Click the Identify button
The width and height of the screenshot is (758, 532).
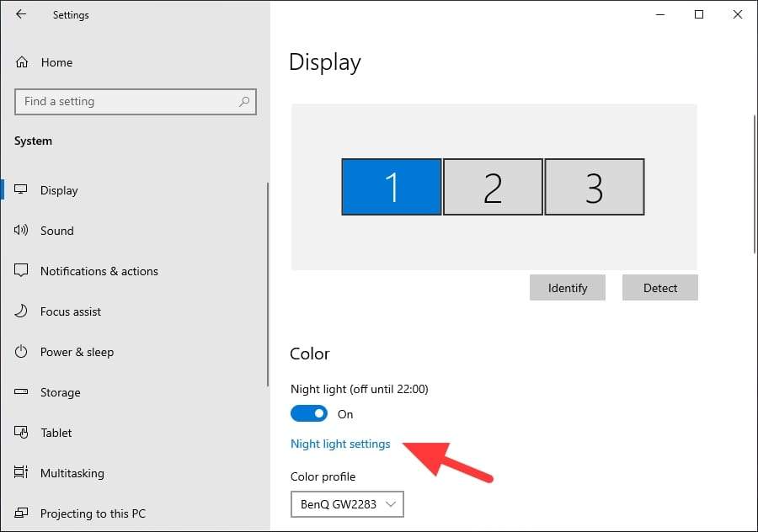567,287
